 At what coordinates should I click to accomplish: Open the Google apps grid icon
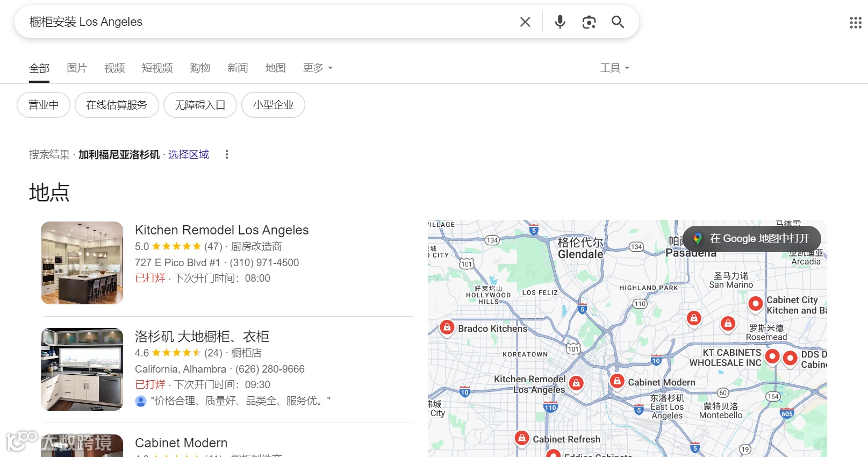pyautogui.click(x=856, y=23)
